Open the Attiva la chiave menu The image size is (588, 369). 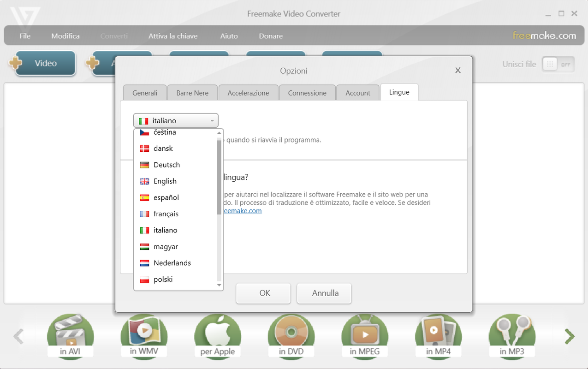tap(173, 36)
